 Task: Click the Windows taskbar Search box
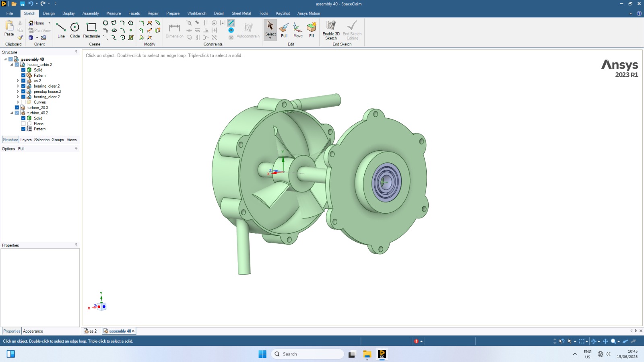308,354
